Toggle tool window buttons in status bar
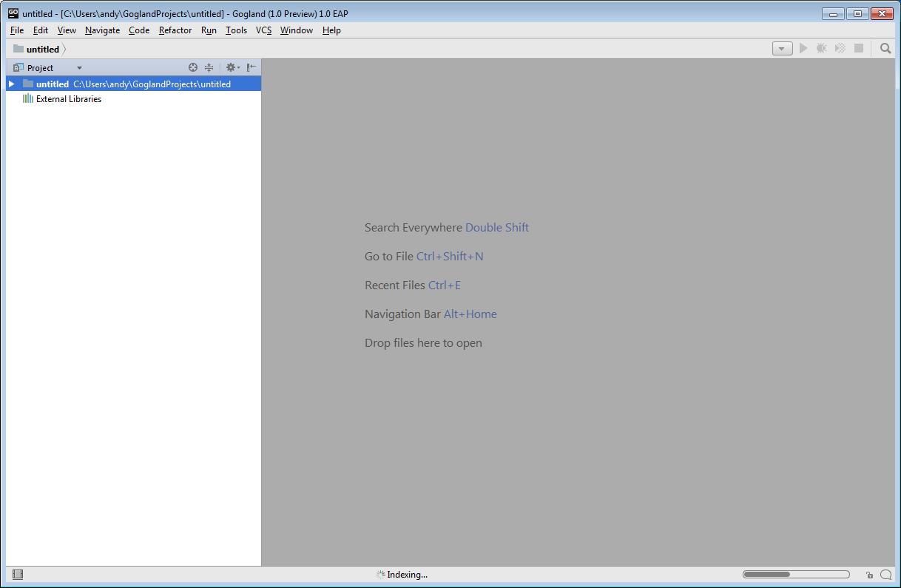This screenshot has height=588, width=901. 18,575
